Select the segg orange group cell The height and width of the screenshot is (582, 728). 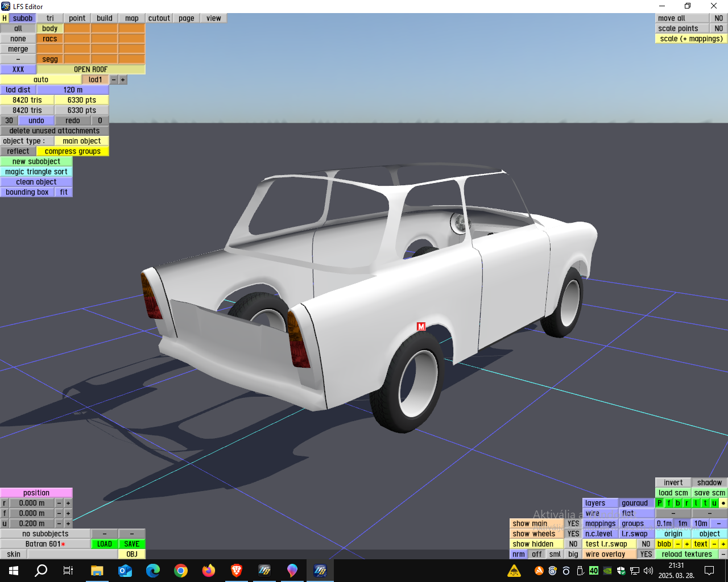[x=50, y=59]
